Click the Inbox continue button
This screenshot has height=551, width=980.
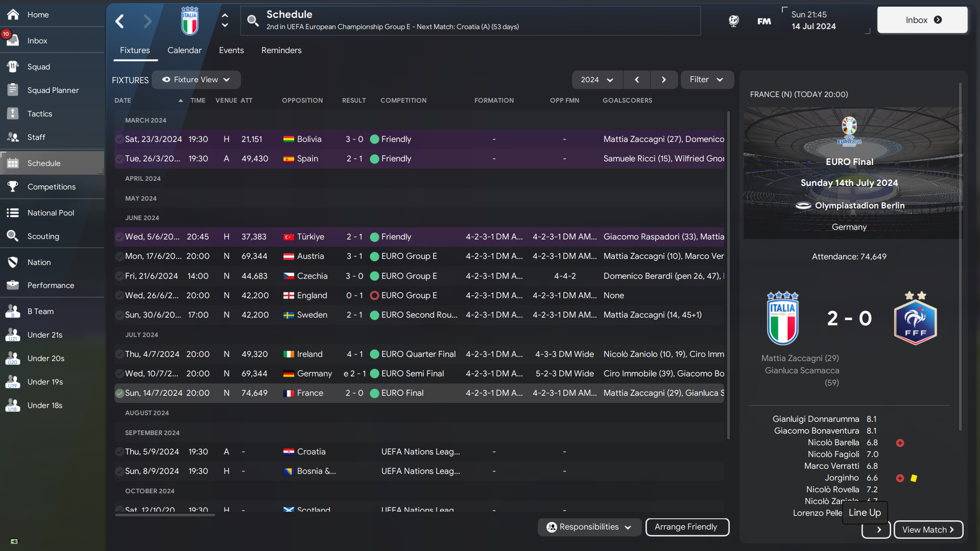922,20
